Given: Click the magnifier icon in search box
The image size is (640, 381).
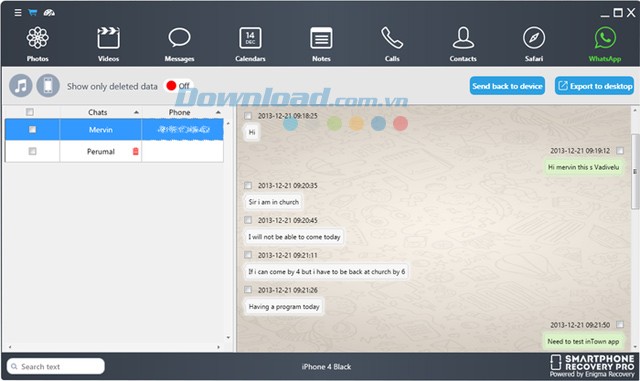Looking at the screenshot, I should tap(14, 367).
